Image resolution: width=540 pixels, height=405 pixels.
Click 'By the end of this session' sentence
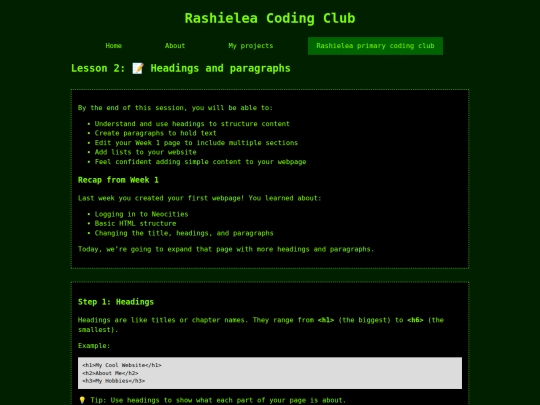175,108
